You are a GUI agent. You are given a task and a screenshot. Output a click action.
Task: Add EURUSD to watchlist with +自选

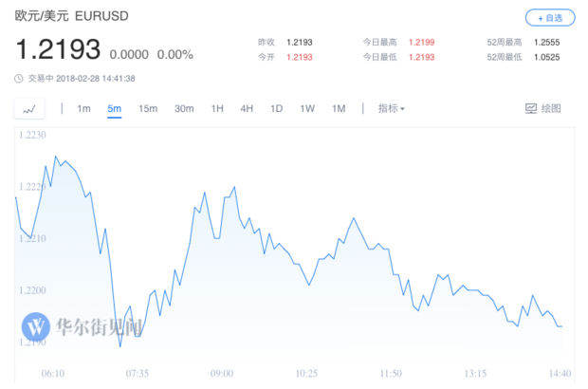[x=550, y=18]
